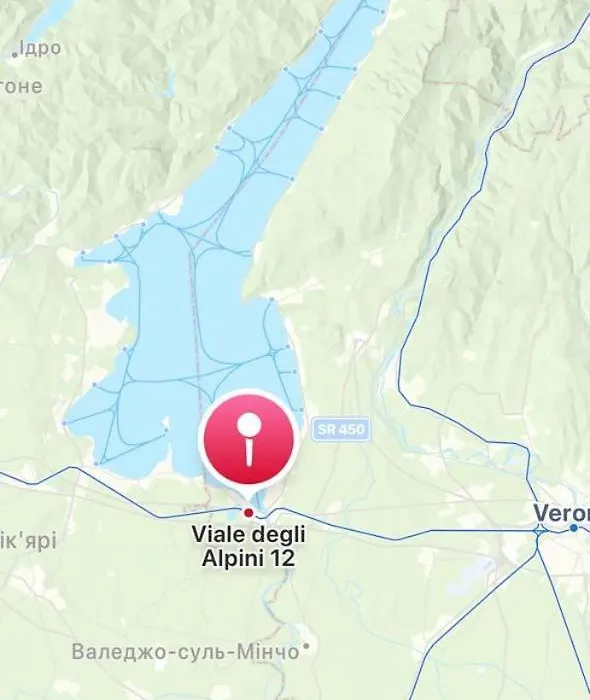
Task: Click the dotted border line inside the lake
Action: [195, 335]
